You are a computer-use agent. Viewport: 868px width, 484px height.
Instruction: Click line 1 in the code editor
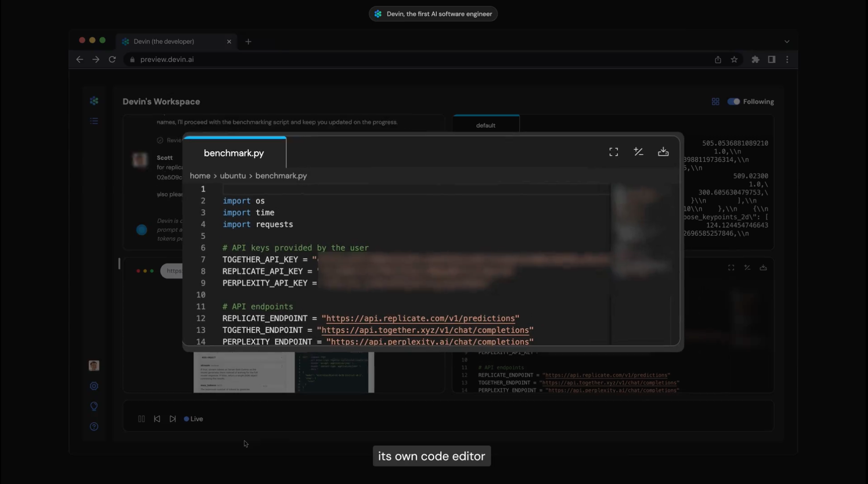click(416, 189)
